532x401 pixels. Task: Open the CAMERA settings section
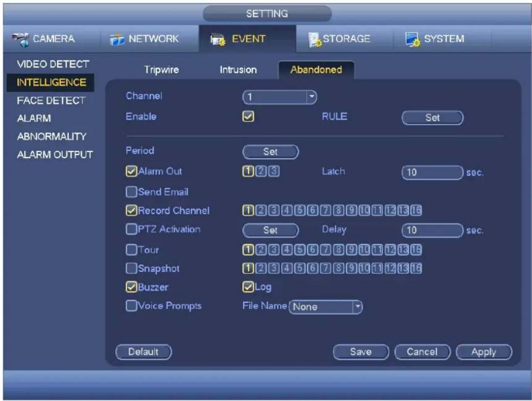[44, 39]
